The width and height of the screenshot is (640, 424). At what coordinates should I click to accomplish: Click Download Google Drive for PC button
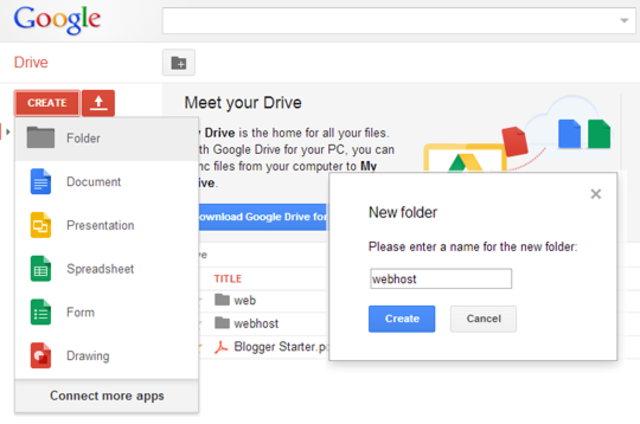pyautogui.click(x=262, y=217)
